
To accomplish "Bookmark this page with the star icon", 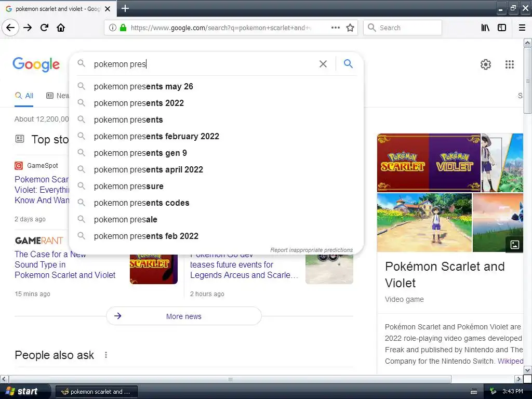I will coord(350,28).
